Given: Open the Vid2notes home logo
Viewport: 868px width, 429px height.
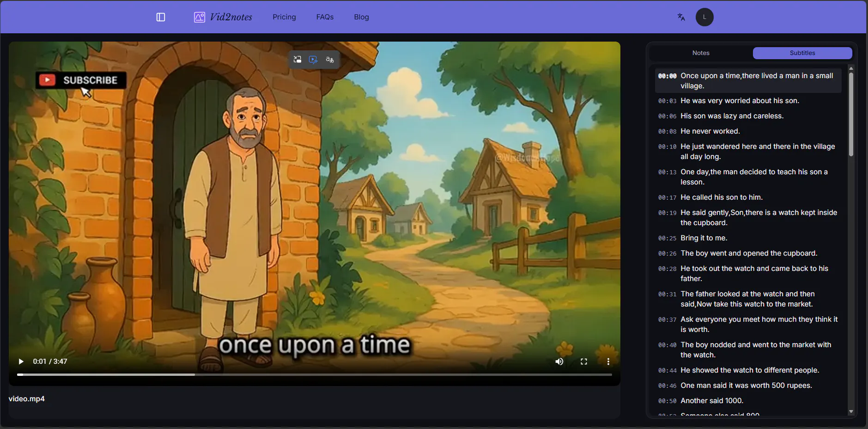Looking at the screenshot, I should [x=223, y=17].
